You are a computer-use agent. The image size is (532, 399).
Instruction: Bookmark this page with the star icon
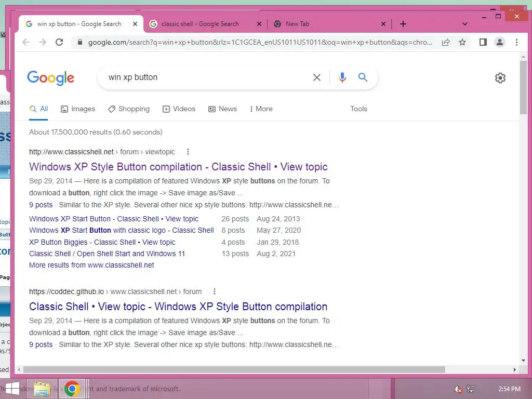462,42
